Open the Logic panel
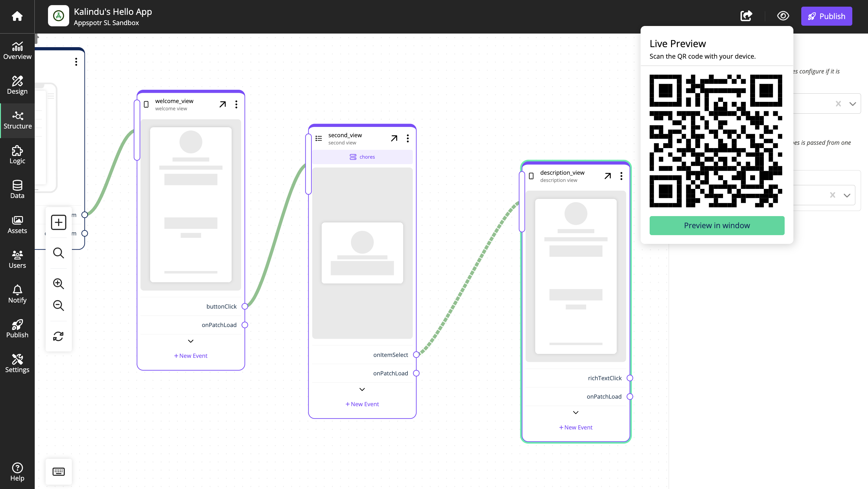 (x=17, y=155)
